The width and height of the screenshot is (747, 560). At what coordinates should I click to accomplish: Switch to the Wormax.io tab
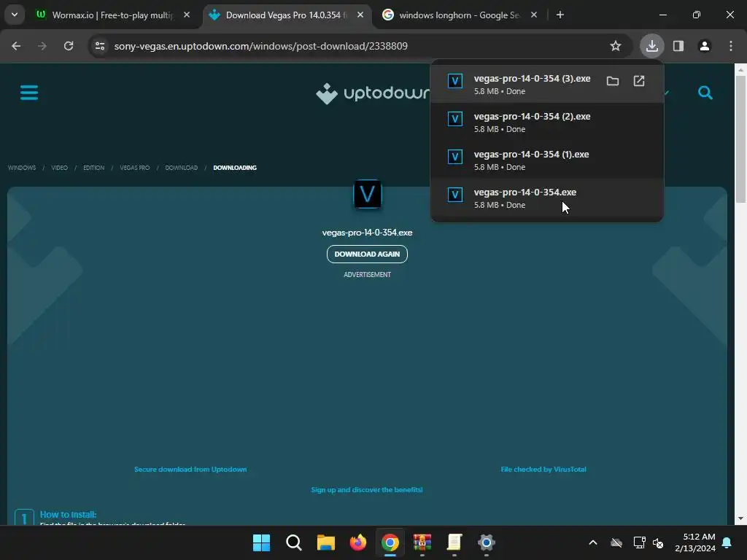click(112, 15)
